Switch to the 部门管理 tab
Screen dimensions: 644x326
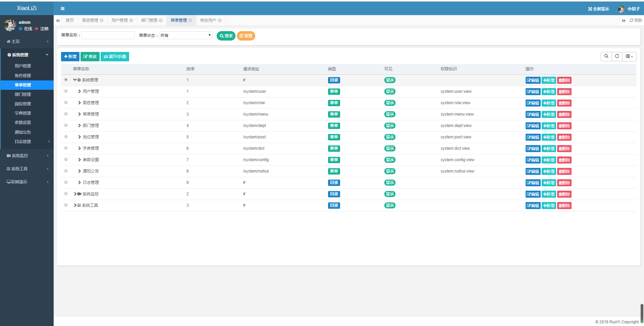pos(149,20)
